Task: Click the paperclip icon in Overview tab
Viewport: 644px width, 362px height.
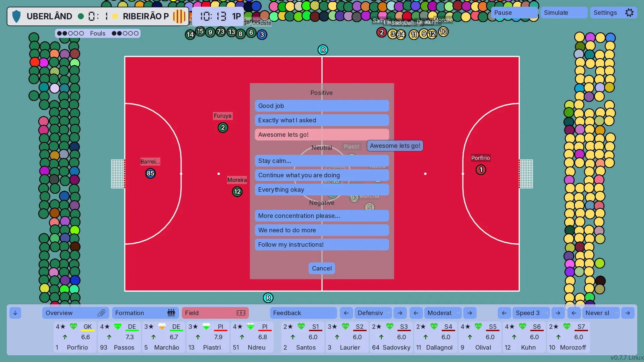Action: coord(101,313)
